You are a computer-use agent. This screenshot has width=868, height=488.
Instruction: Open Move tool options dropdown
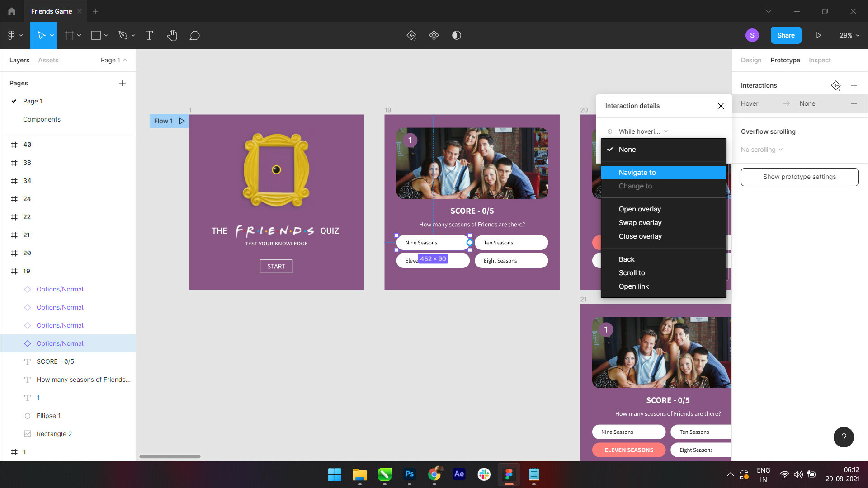point(52,35)
